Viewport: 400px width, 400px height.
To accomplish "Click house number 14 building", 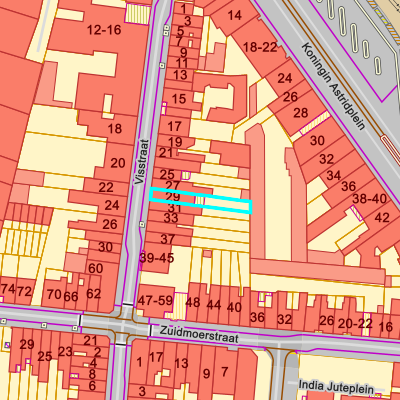I will [234, 15].
